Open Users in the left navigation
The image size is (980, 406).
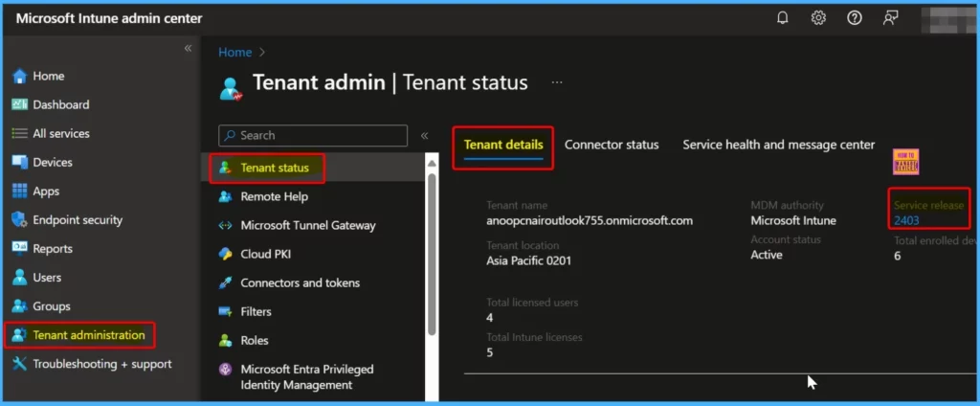[x=47, y=278]
